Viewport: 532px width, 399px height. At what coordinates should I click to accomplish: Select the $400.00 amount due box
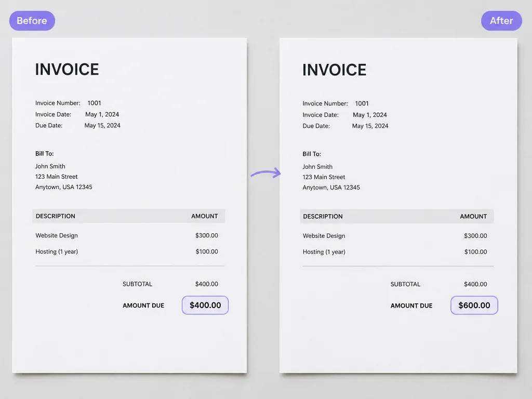[205, 305]
